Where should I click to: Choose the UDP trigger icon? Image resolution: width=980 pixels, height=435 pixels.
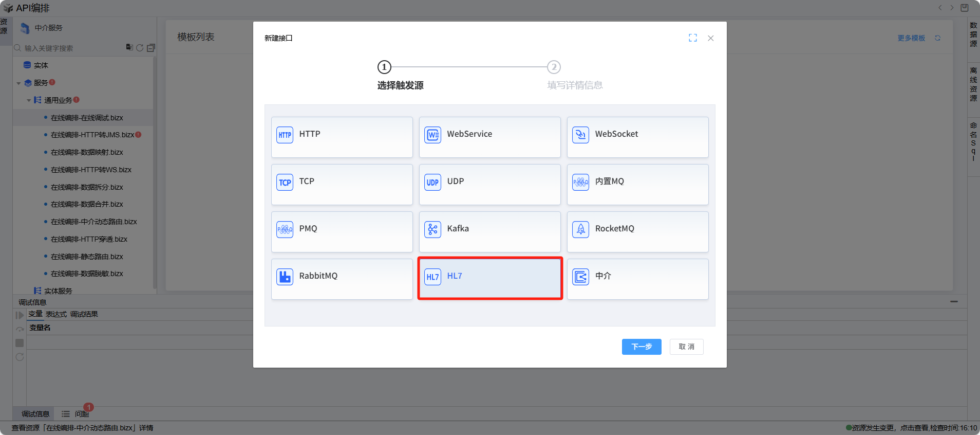pos(433,182)
